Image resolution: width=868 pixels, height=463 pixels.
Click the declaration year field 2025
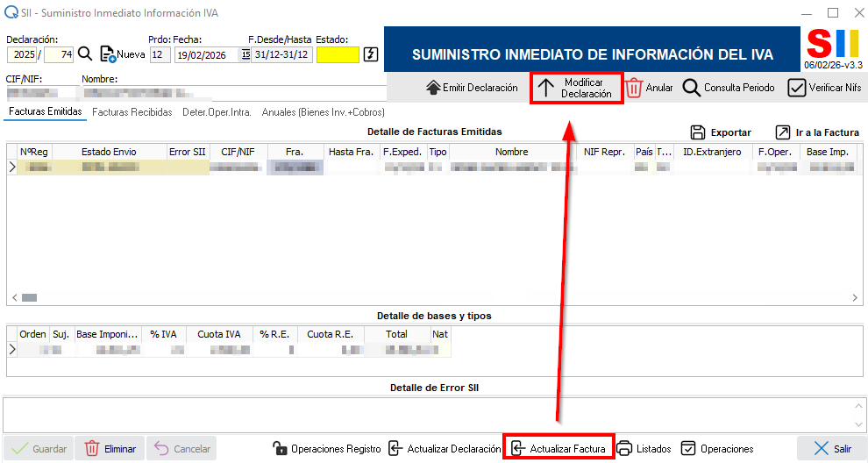[x=22, y=54]
